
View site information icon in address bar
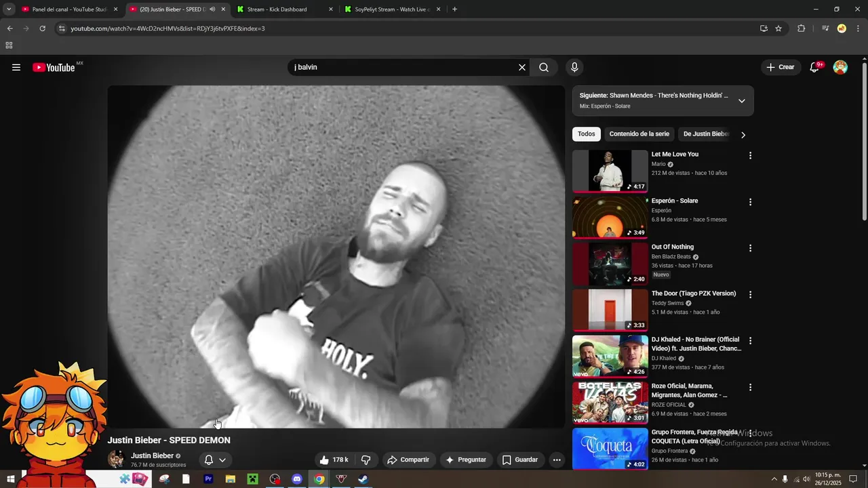[62, 28]
